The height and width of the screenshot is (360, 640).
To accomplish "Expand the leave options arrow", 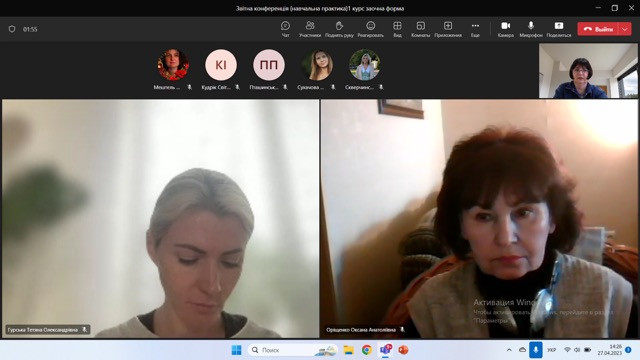I will tap(625, 29).
